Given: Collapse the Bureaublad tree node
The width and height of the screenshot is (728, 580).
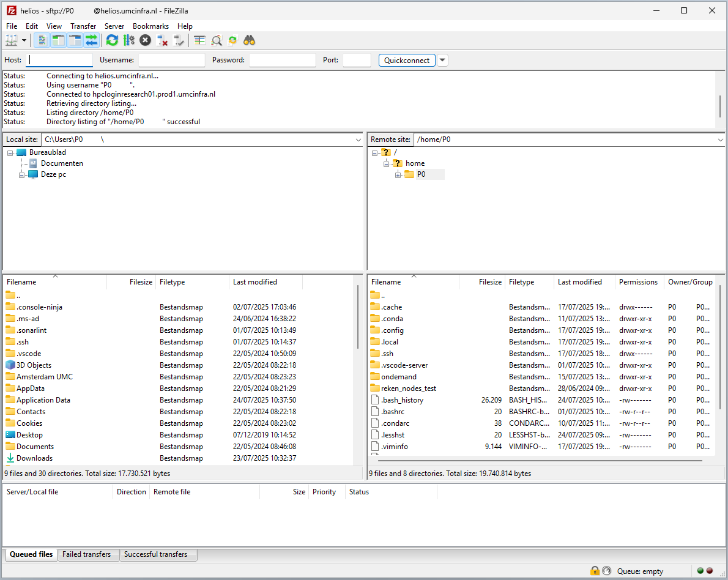Looking at the screenshot, I should (x=10, y=153).
